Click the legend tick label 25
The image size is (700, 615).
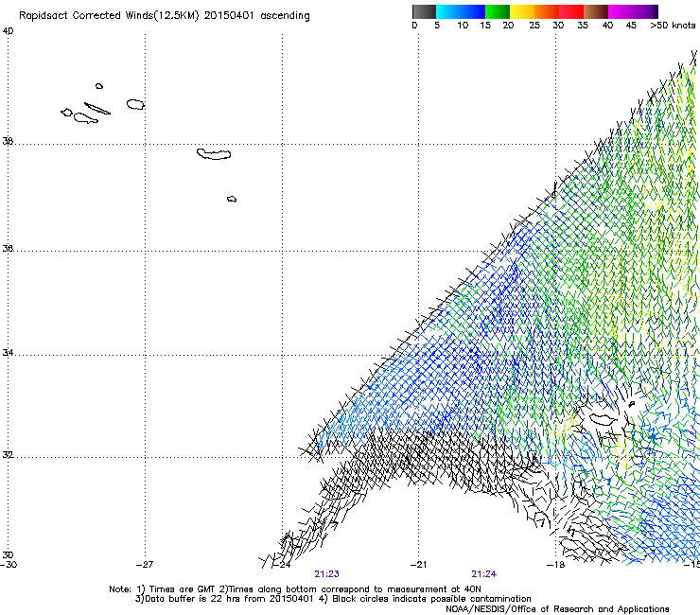[x=534, y=26]
